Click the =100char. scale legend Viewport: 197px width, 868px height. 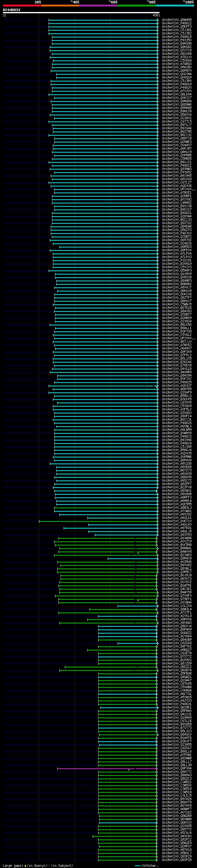[x=147, y=865]
